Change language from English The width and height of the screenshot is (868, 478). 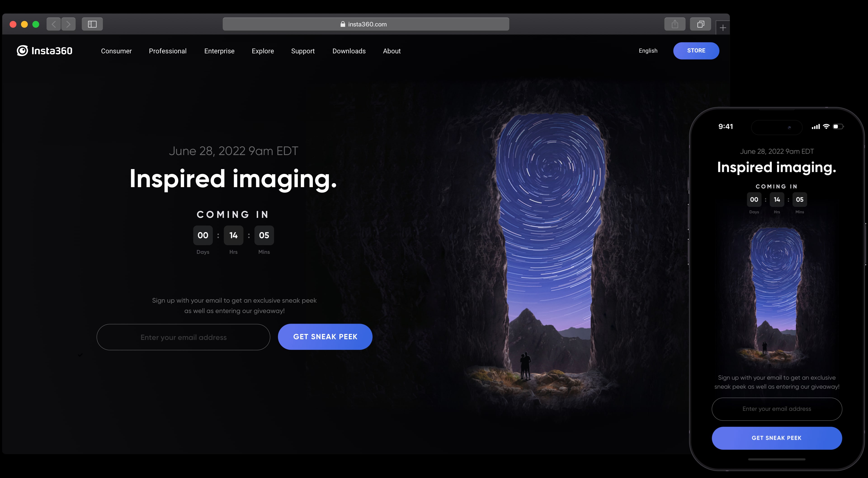click(648, 51)
